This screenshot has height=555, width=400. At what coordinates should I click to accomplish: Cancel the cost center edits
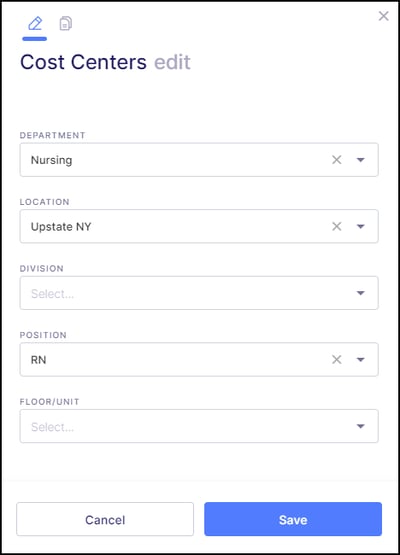pyautogui.click(x=105, y=519)
